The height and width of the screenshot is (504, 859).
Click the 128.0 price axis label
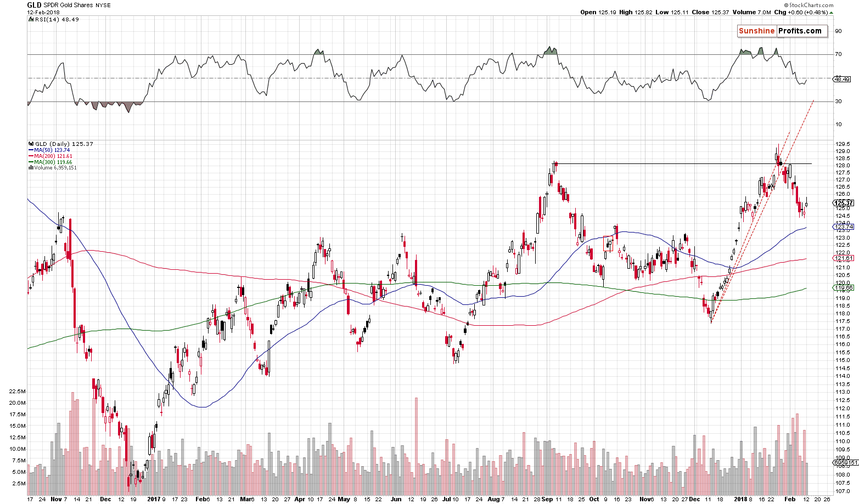coord(841,166)
